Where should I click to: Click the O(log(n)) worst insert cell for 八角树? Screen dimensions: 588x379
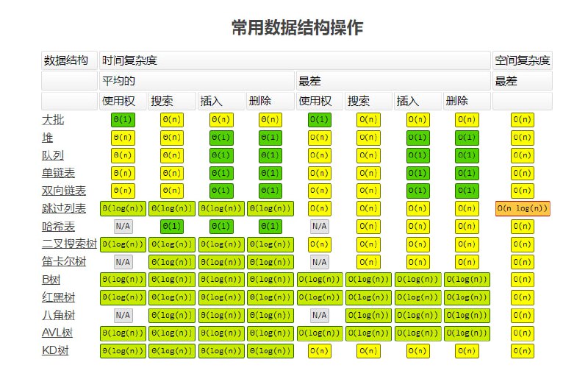(x=417, y=315)
